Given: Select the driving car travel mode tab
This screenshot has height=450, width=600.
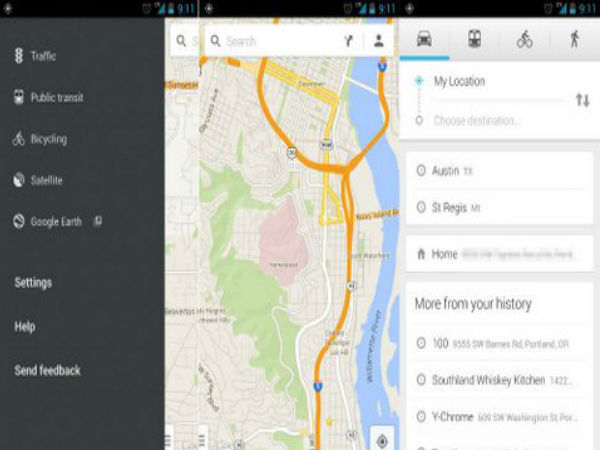Looking at the screenshot, I should pyautogui.click(x=424, y=40).
